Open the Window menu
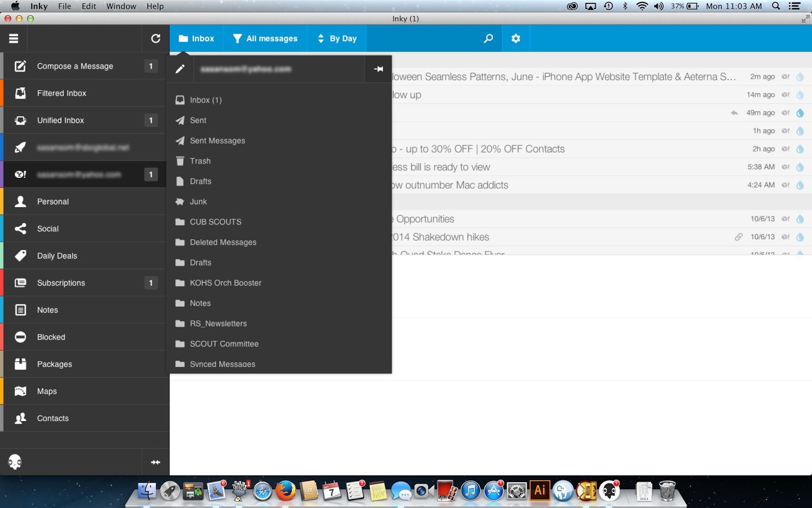Viewport: 812px width, 508px height. pyautogui.click(x=121, y=6)
